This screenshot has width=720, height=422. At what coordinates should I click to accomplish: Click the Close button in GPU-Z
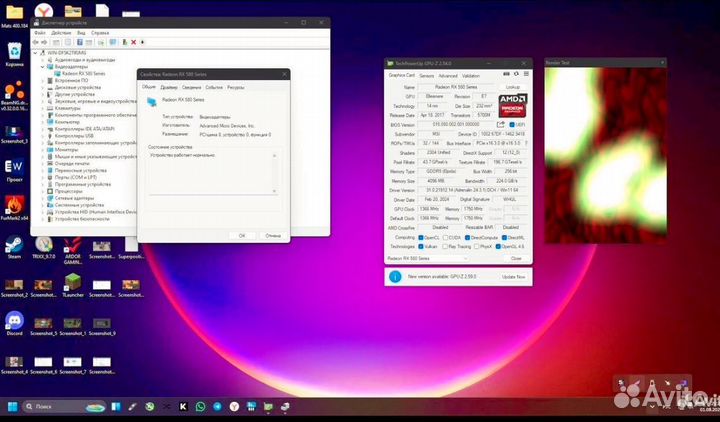516,259
